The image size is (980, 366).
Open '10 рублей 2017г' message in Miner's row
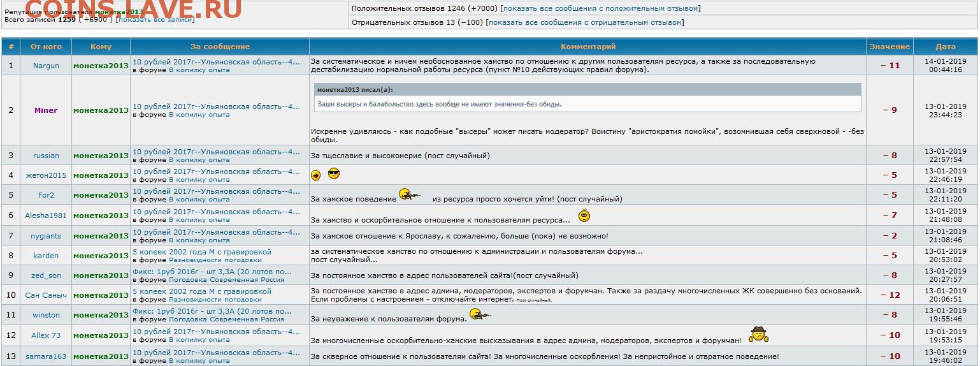[216, 106]
